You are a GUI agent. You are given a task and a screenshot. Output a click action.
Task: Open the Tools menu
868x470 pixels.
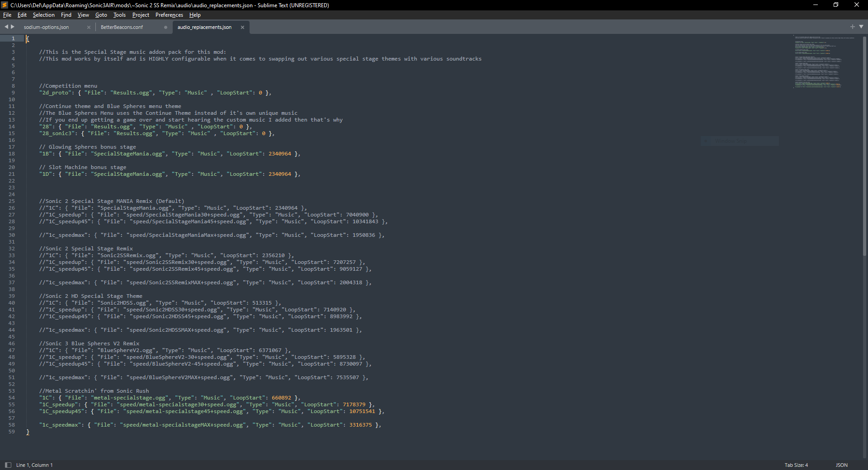pyautogui.click(x=119, y=15)
